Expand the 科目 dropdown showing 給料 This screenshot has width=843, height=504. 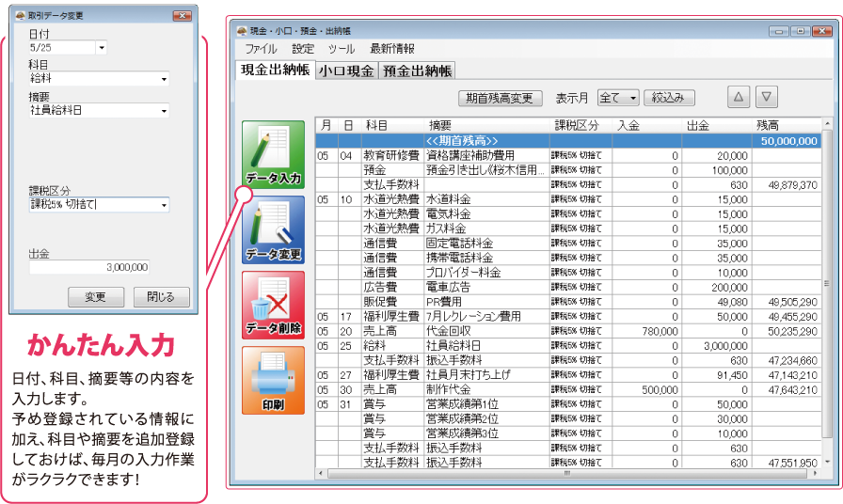coord(164,79)
